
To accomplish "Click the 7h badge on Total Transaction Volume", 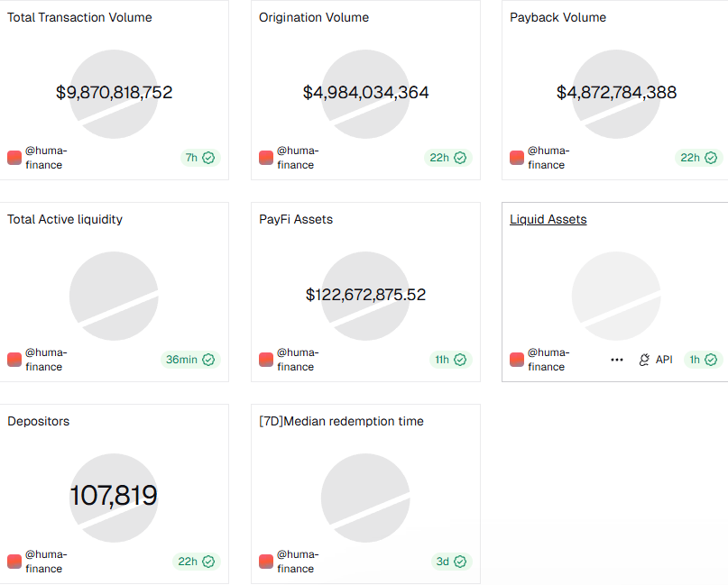I will (200, 158).
